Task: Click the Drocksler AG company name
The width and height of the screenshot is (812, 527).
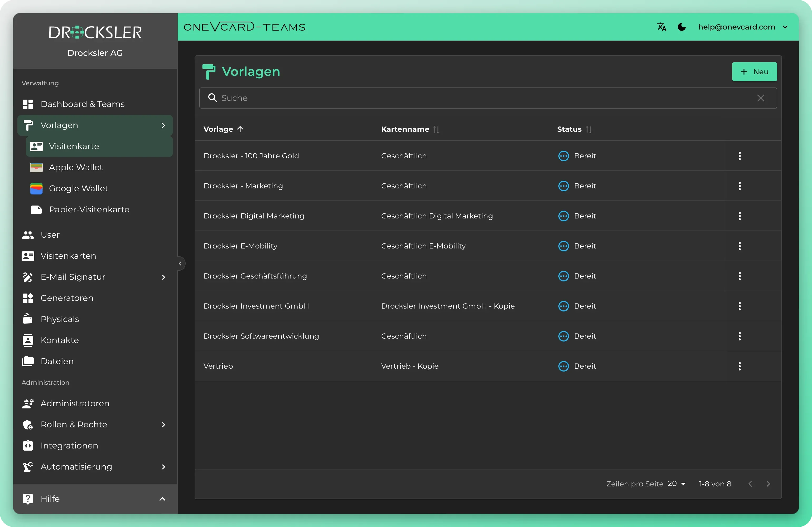Action: [95, 53]
